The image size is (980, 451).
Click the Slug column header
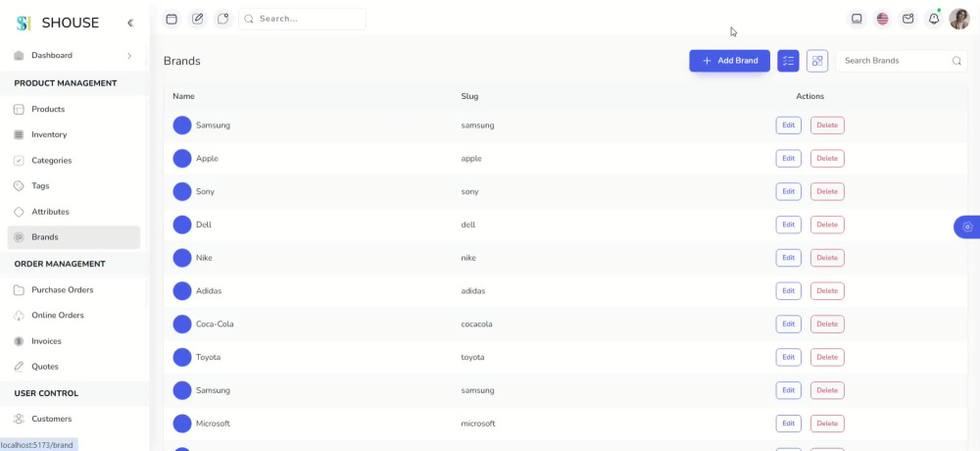click(470, 96)
